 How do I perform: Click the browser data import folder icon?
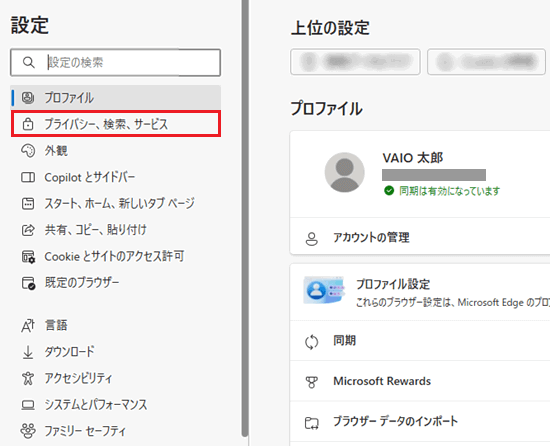click(x=311, y=423)
